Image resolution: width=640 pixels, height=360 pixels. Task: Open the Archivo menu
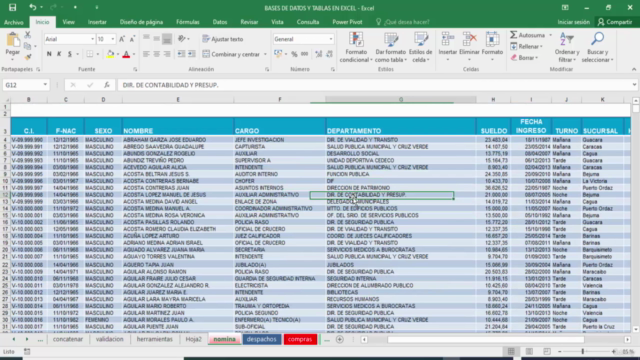coord(14,22)
